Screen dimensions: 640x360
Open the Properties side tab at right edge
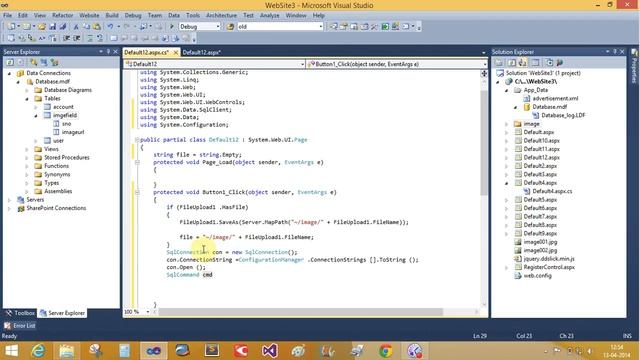pos(634,66)
